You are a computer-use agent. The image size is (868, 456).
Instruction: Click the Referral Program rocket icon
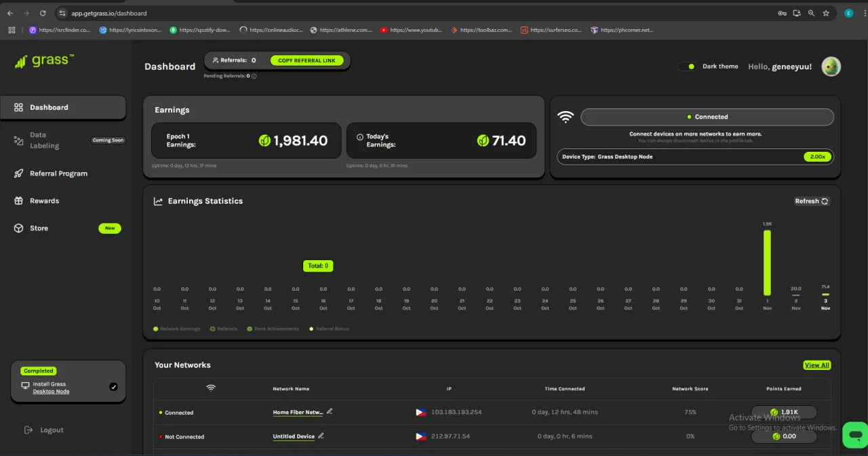18,173
